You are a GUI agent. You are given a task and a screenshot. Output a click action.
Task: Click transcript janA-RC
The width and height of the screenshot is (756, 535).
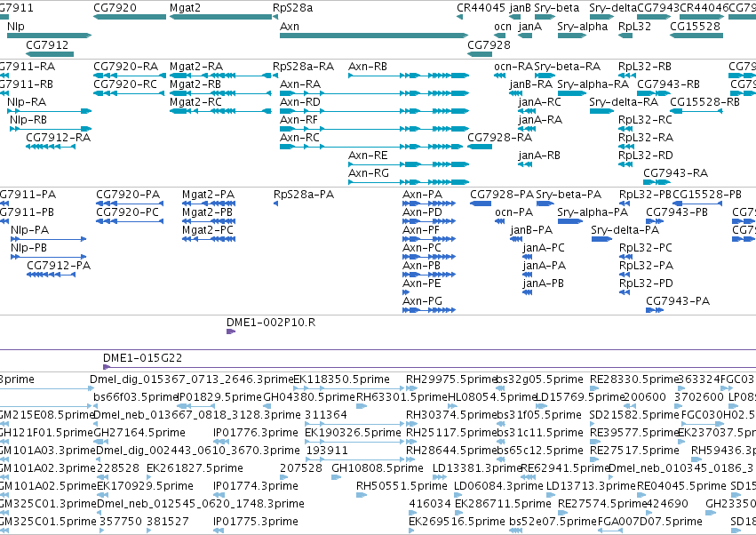(x=539, y=102)
